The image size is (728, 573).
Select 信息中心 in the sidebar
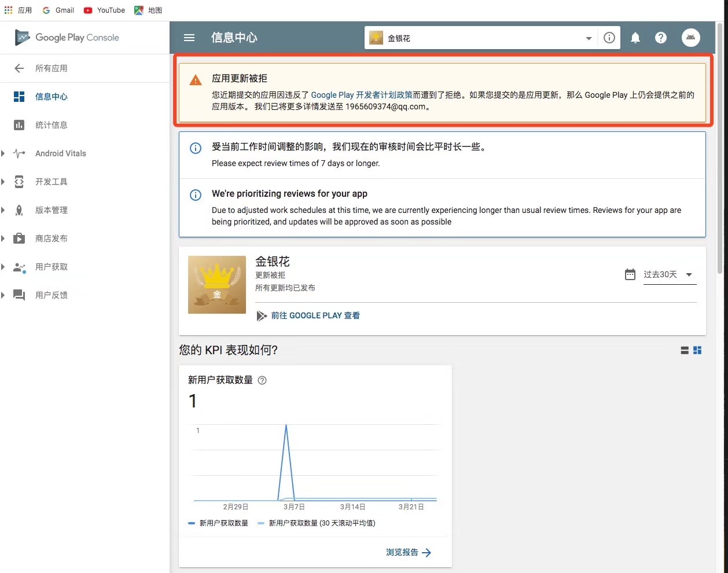point(52,97)
